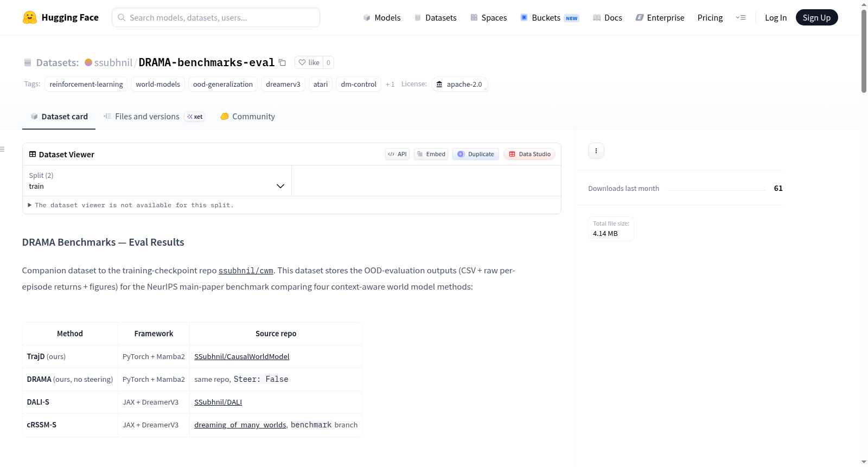This screenshot has width=868, height=467.
Task: Click the TrajD (ours) table cell
Action: point(70,356)
